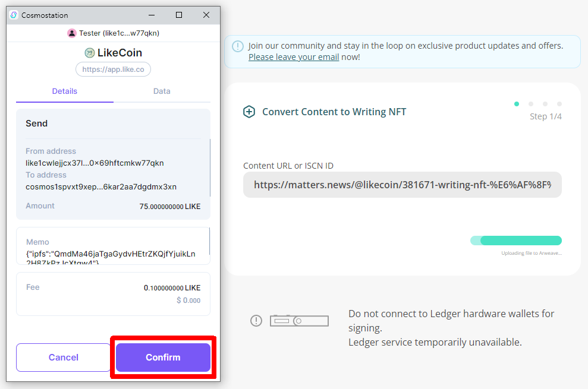Click the Arweave upload progress bar

coord(516,241)
